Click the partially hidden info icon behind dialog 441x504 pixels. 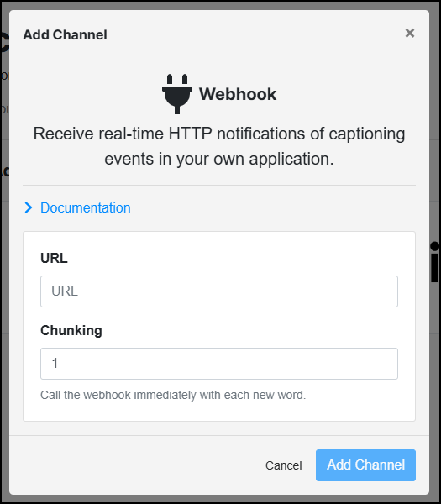435,262
